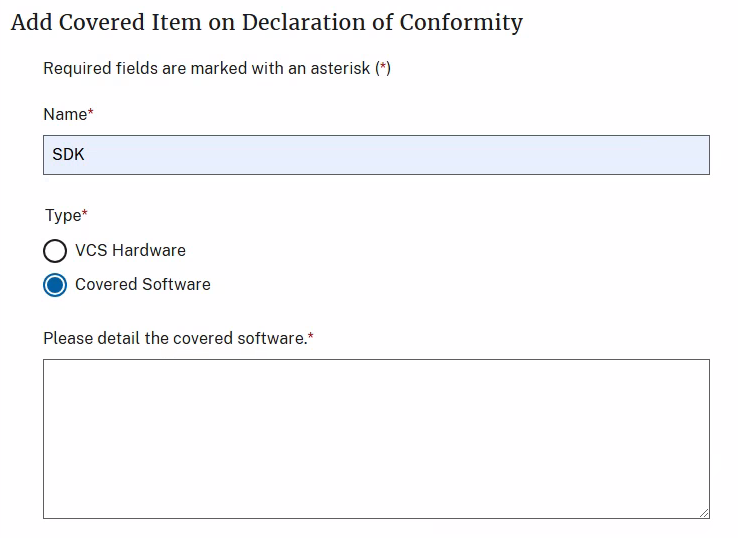Image resolution: width=738 pixels, height=538 pixels.
Task: Click the "Name" field label
Action: (65, 115)
